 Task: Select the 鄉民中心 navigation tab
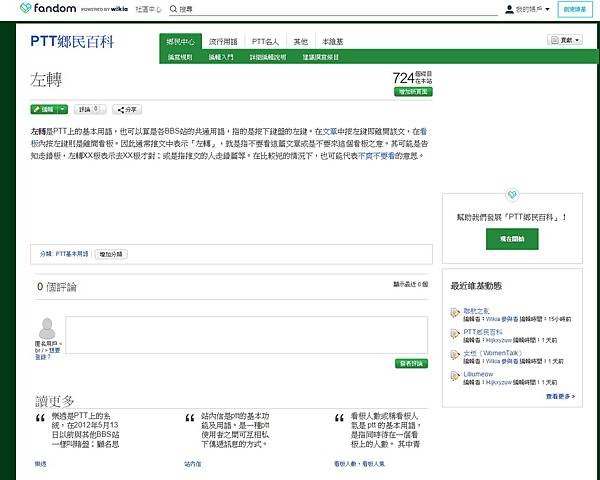coord(180,41)
